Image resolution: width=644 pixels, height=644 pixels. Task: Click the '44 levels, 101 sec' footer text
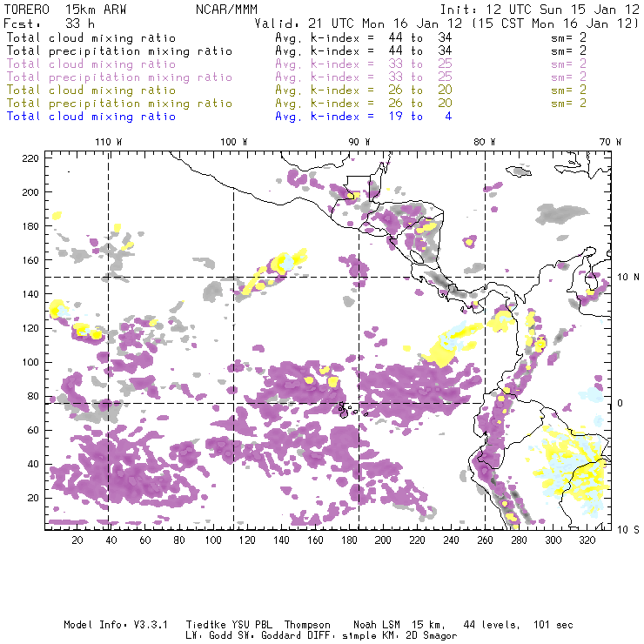[518, 625]
